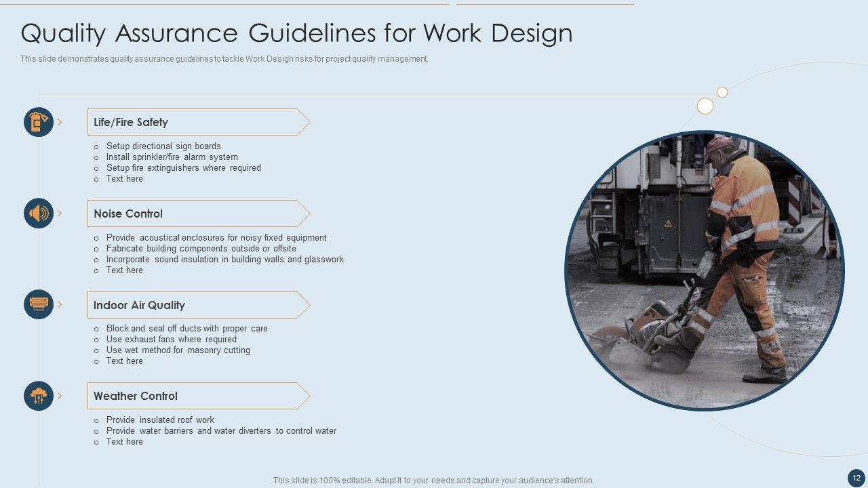Select the Life/Fire Safety heading box

pos(199,122)
